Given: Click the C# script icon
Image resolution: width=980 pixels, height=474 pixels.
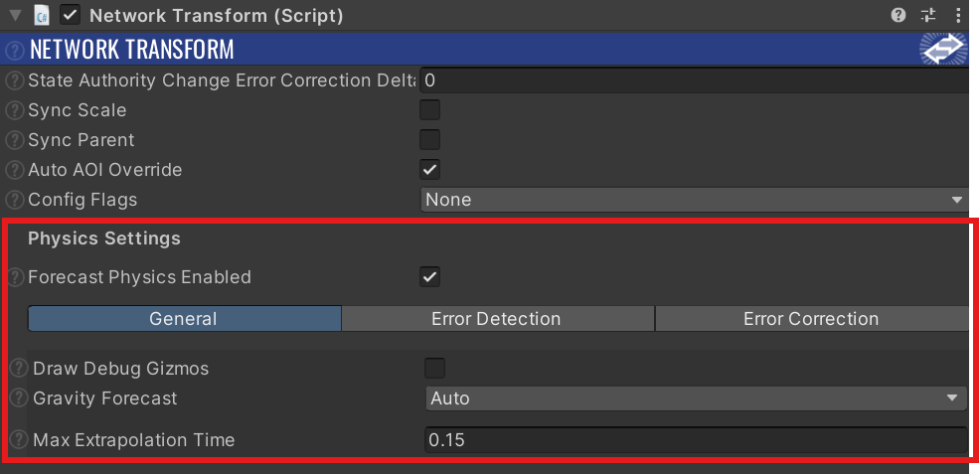Looking at the screenshot, I should pos(43,16).
